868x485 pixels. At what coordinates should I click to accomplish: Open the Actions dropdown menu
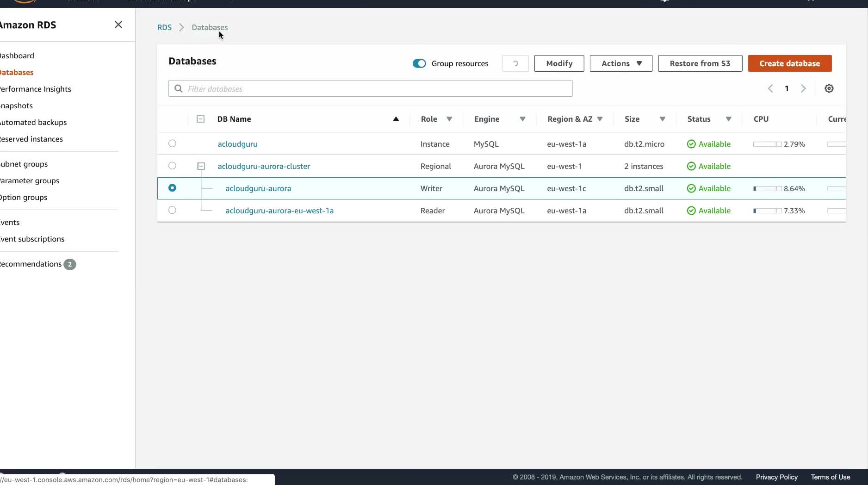tap(620, 63)
